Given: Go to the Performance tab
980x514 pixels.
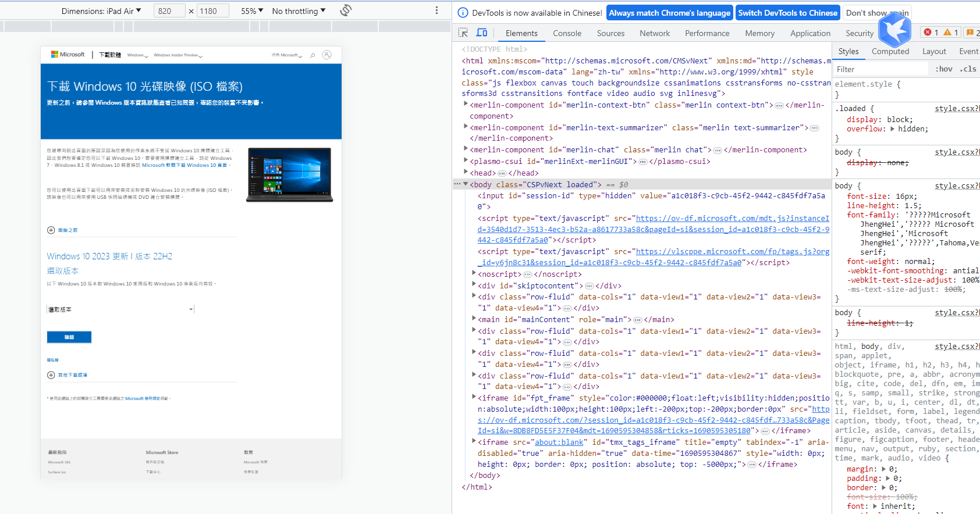Looking at the screenshot, I should click(707, 33).
